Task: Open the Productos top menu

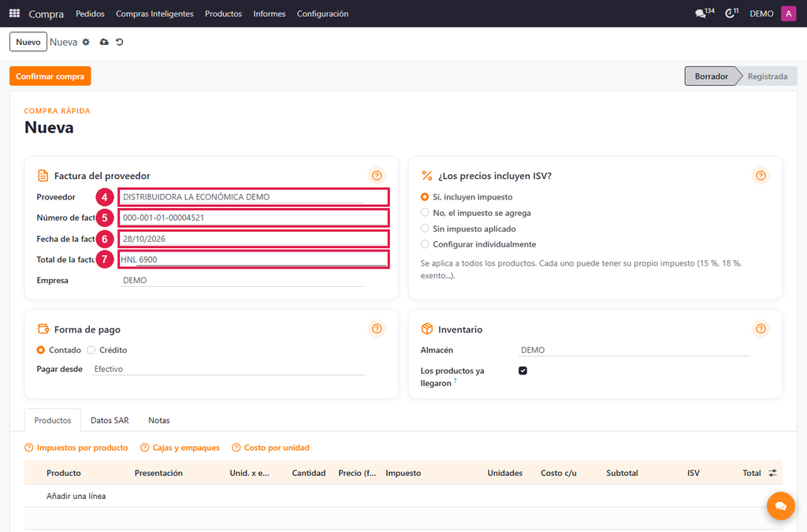Action: (x=223, y=13)
